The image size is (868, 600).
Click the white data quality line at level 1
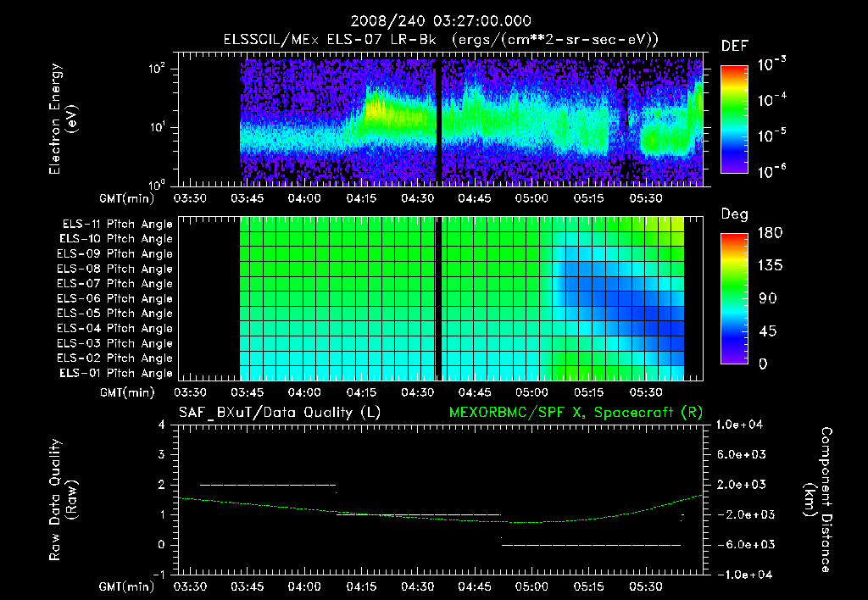pos(419,514)
